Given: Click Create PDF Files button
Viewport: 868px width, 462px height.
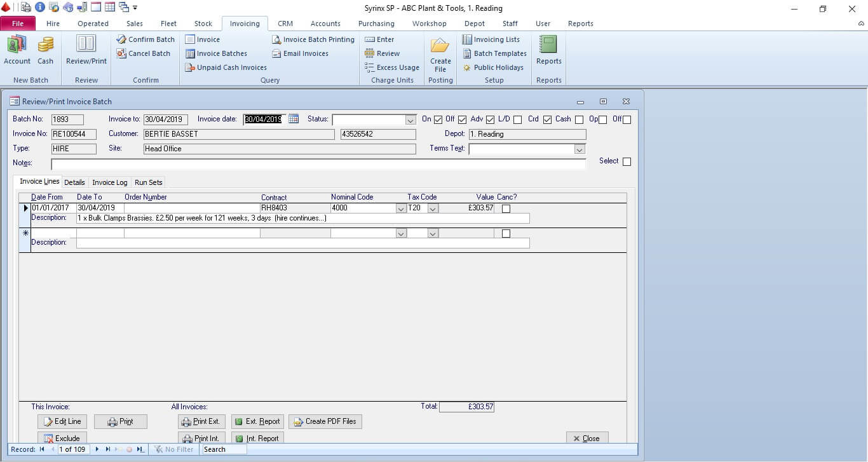Looking at the screenshot, I should (x=325, y=421).
